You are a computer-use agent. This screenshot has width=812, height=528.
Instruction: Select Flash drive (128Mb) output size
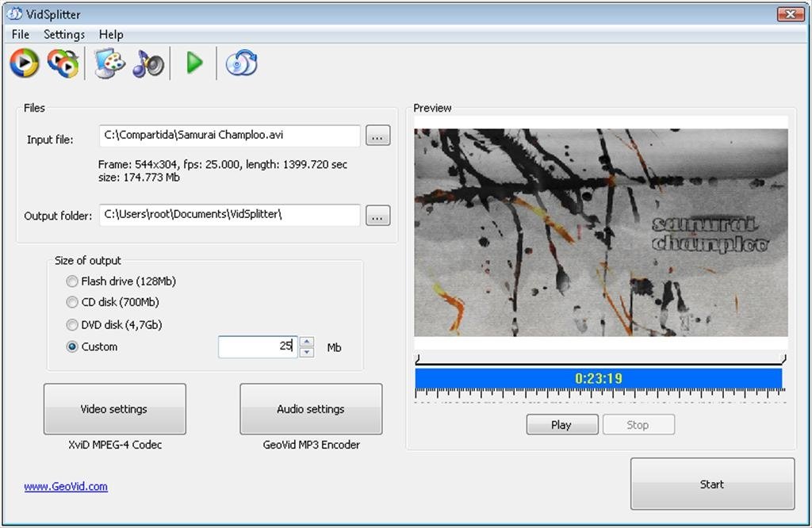pyautogui.click(x=121, y=281)
